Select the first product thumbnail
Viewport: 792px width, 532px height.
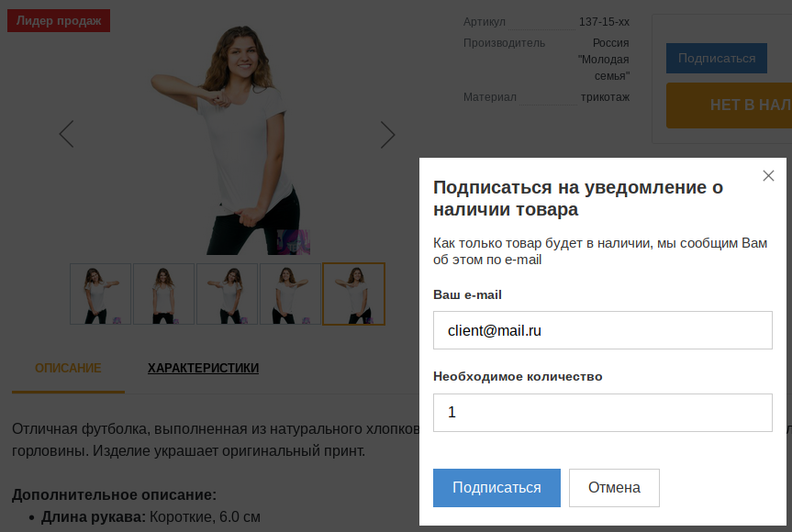101,294
